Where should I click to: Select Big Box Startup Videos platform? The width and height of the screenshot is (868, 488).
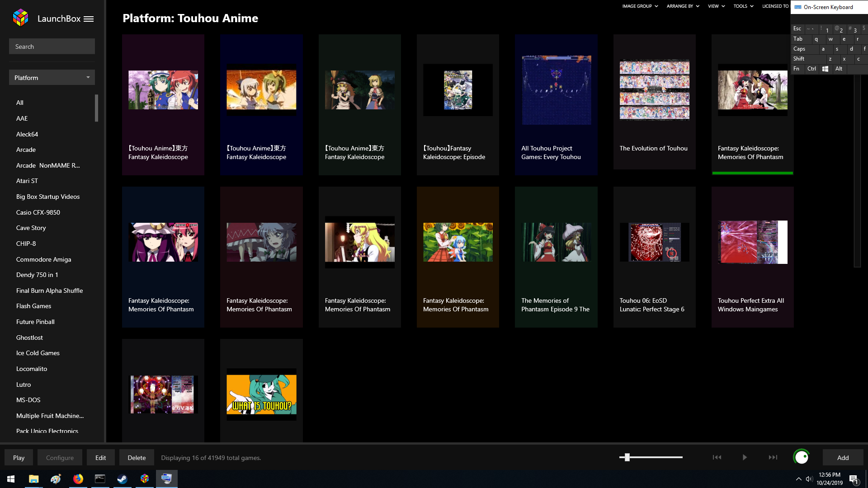[x=48, y=197]
